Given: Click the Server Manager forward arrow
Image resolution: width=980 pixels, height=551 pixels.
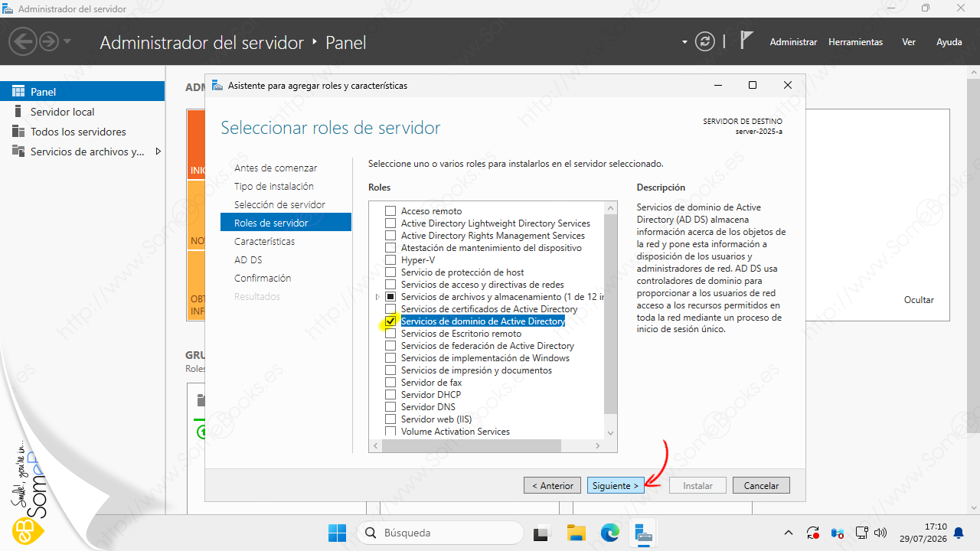Looking at the screenshot, I should (49, 41).
